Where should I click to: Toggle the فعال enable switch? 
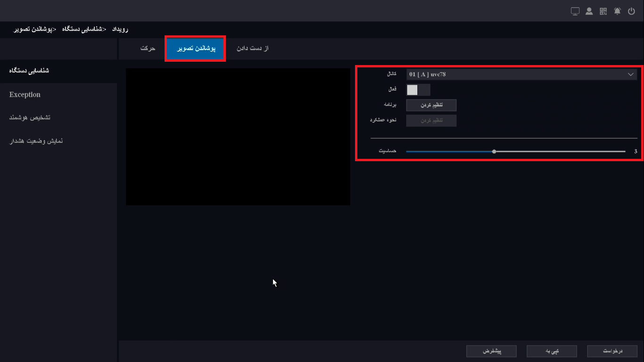coord(418,90)
